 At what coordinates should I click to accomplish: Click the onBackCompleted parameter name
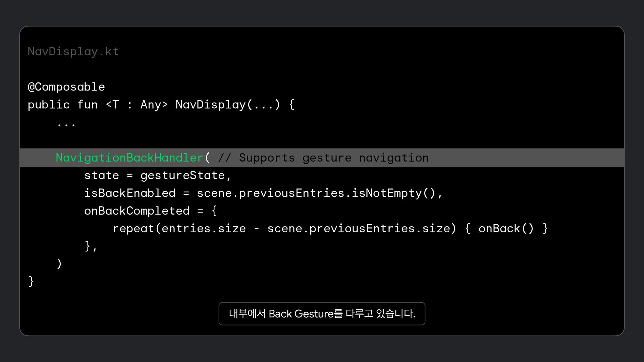pos(137,211)
